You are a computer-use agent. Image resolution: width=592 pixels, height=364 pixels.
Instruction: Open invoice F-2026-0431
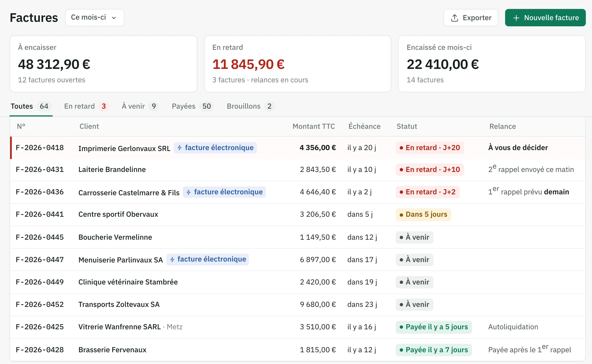tap(40, 170)
